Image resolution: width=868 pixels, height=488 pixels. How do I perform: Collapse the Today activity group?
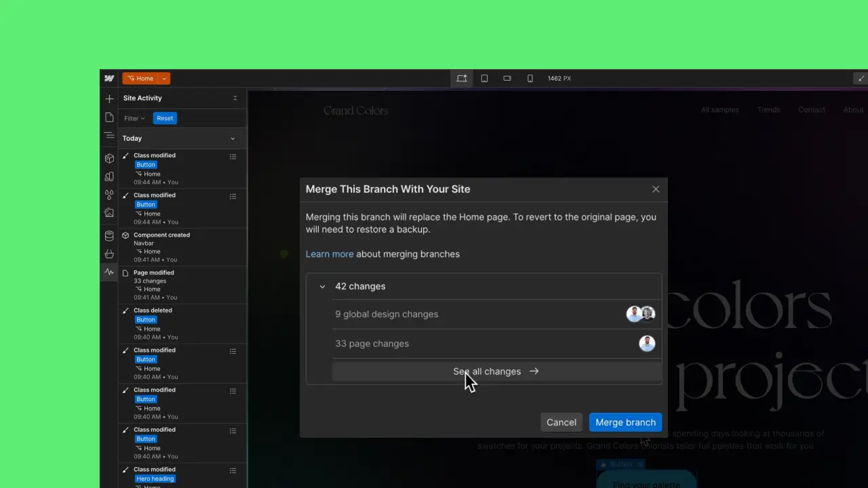[233, 138]
